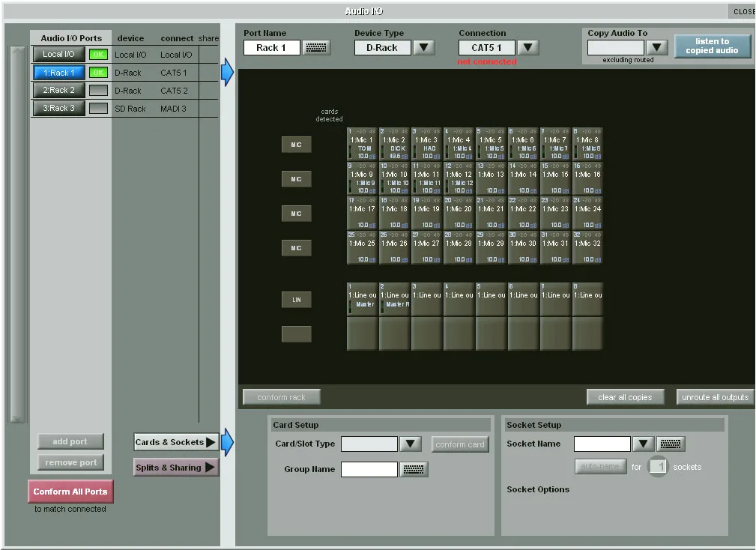Toggle the OK indicator for 1:Rack 1

(98, 73)
